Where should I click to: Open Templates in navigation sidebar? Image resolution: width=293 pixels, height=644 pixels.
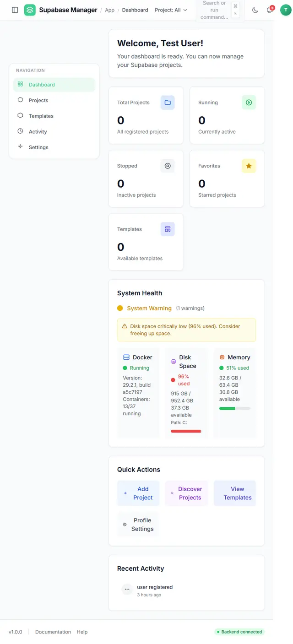(x=54, y=116)
